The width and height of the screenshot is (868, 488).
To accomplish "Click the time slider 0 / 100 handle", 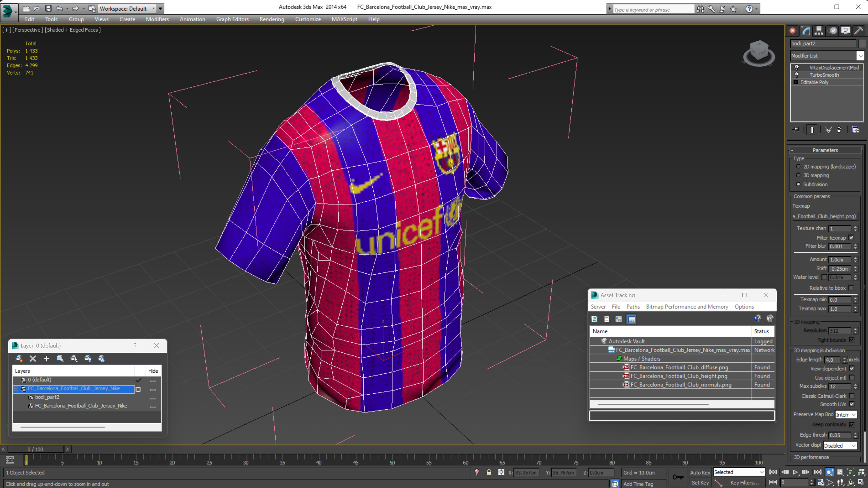I will coord(35,449).
